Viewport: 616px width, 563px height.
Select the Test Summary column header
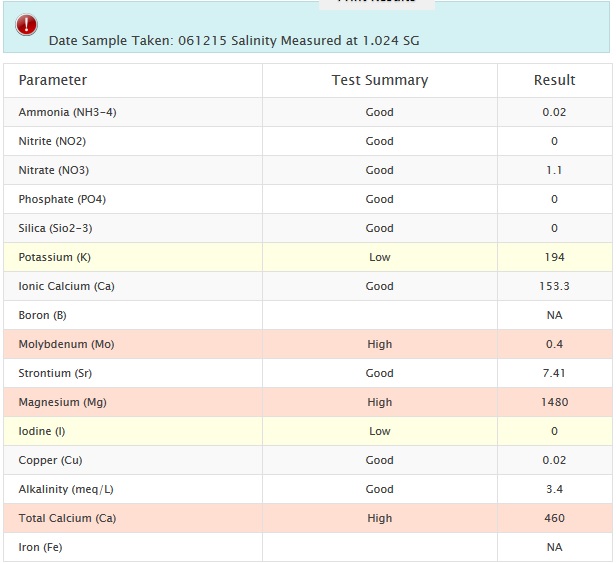(379, 80)
